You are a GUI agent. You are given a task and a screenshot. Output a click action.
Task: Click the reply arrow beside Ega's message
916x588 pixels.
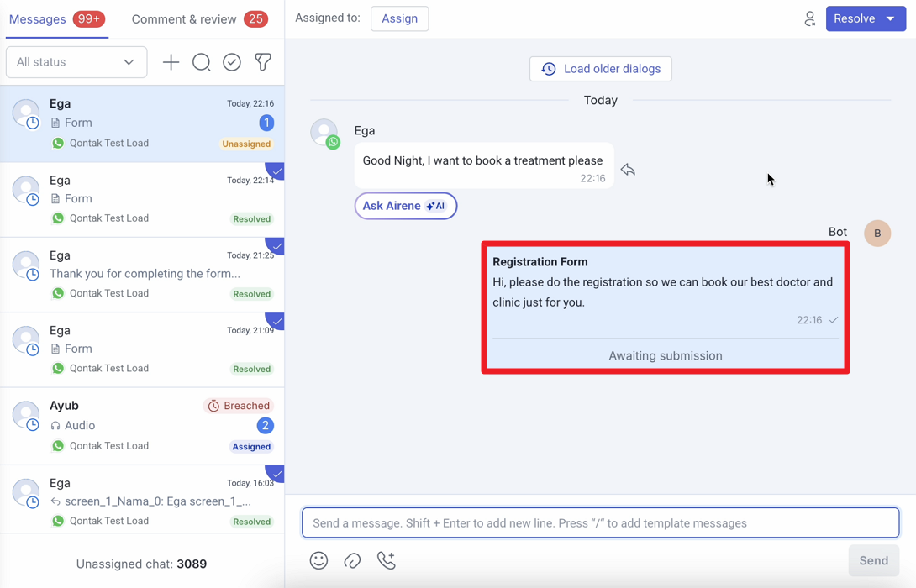pyautogui.click(x=628, y=170)
